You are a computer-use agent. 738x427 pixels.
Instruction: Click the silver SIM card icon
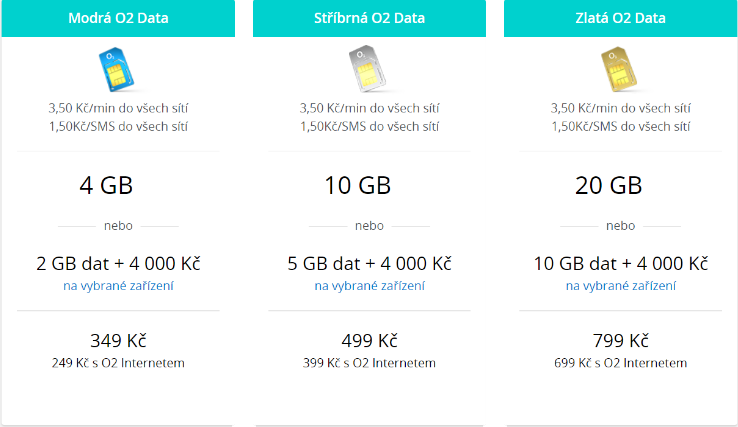pyautogui.click(x=367, y=69)
